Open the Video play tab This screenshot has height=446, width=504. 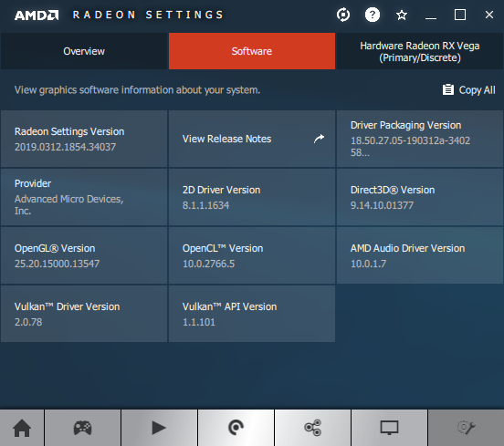coord(159,428)
